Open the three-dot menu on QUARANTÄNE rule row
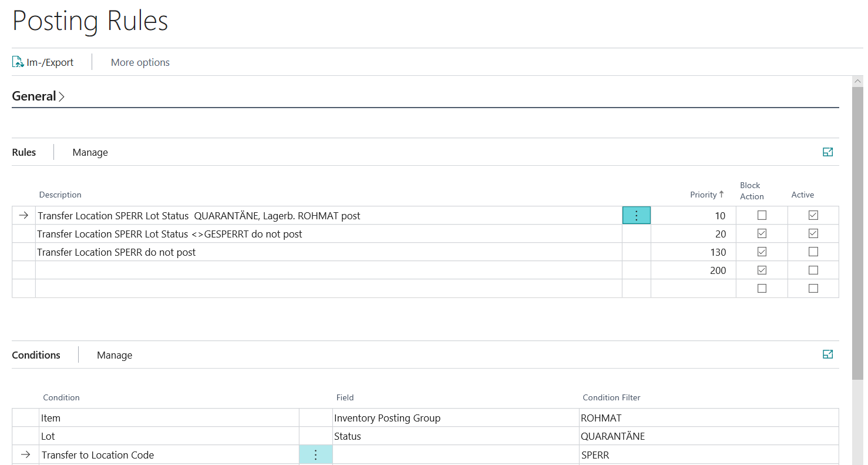Image resolution: width=868 pixels, height=465 pixels. pyautogui.click(x=637, y=216)
